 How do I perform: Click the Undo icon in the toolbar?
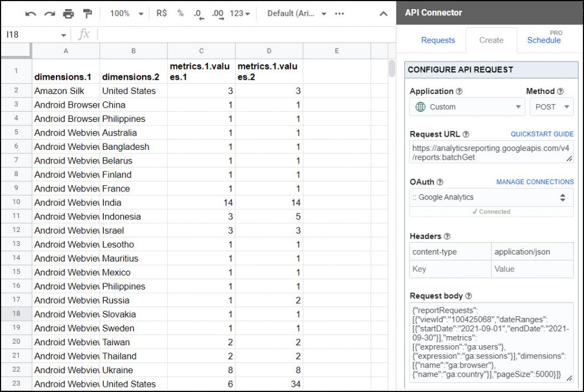31,14
